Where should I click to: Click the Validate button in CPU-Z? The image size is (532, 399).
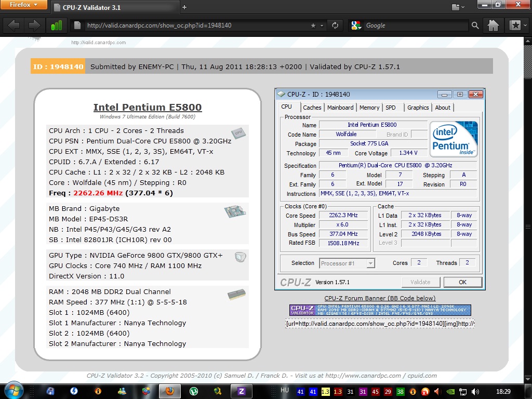click(420, 282)
